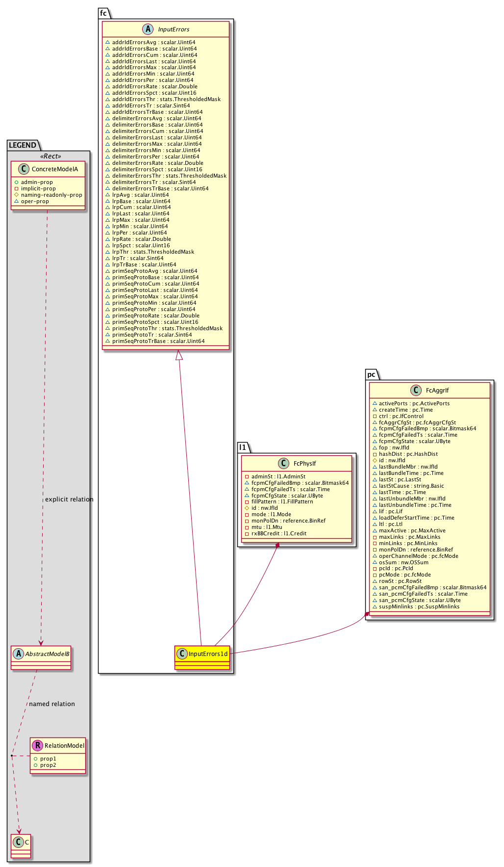Click the green circle icon before admin-prop
The height and width of the screenshot is (867, 504).
(16, 183)
